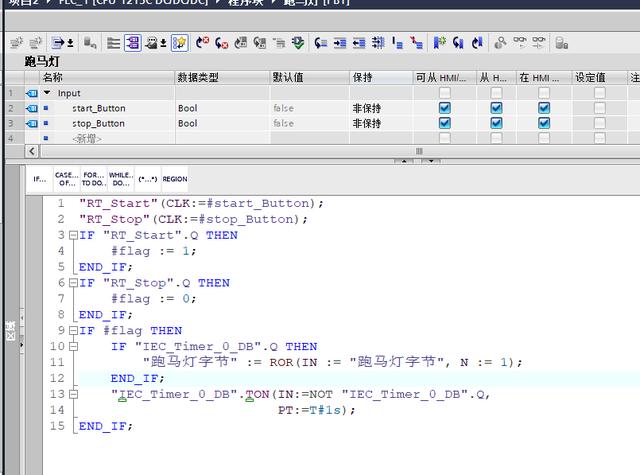Click the <新增> add new row cell

[x=87, y=139]
